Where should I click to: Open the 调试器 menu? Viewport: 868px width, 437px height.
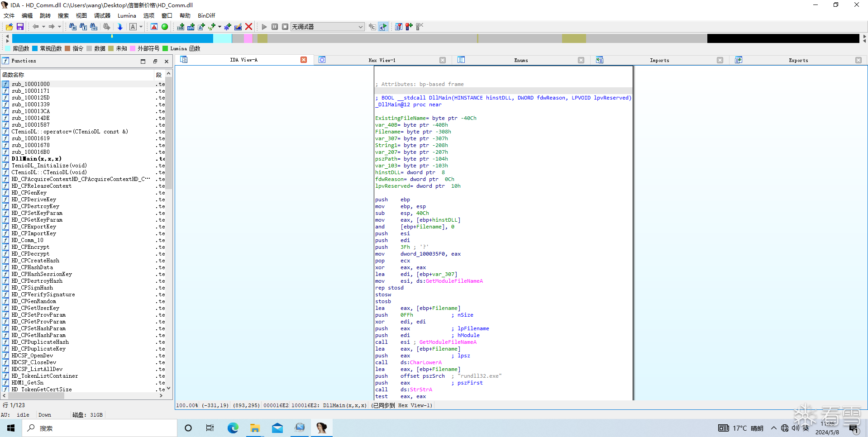click(x=102, y=15)
